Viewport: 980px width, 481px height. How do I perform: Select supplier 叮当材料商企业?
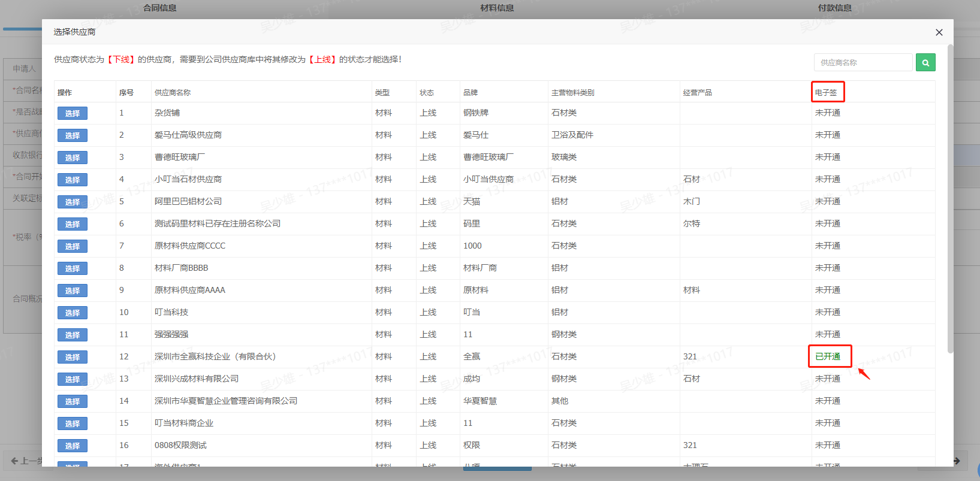click(73, 423)
